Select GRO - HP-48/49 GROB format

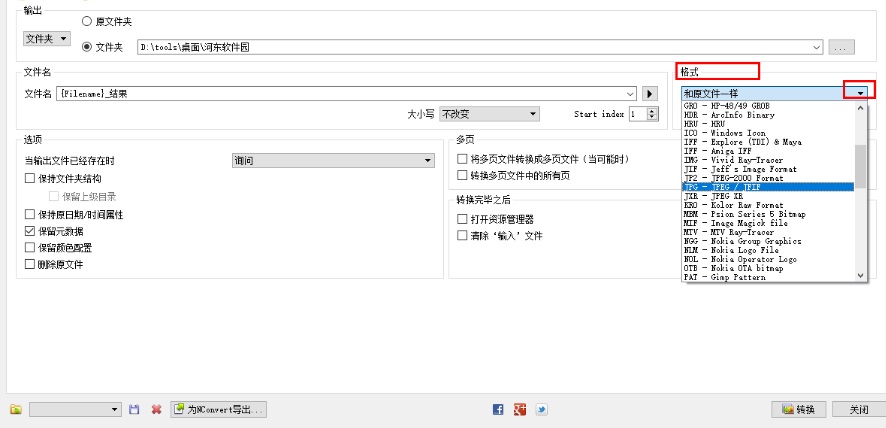pos(768,106)
